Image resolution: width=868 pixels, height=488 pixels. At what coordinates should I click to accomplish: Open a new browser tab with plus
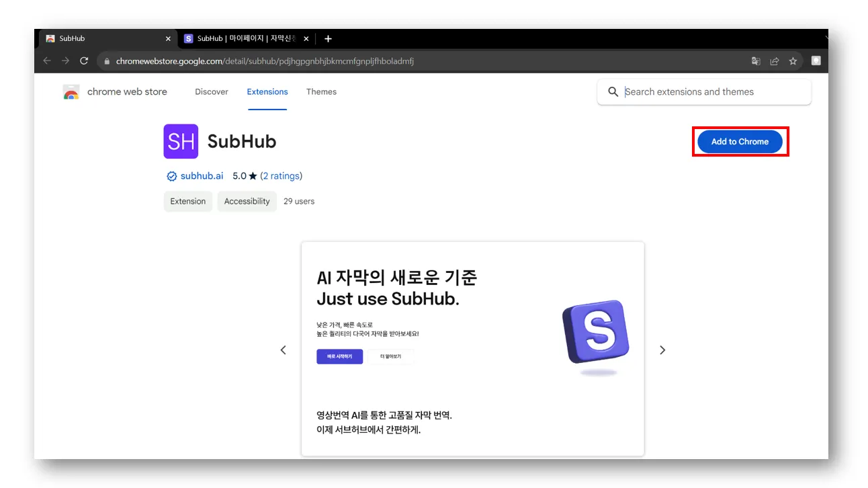pos(328,38)
